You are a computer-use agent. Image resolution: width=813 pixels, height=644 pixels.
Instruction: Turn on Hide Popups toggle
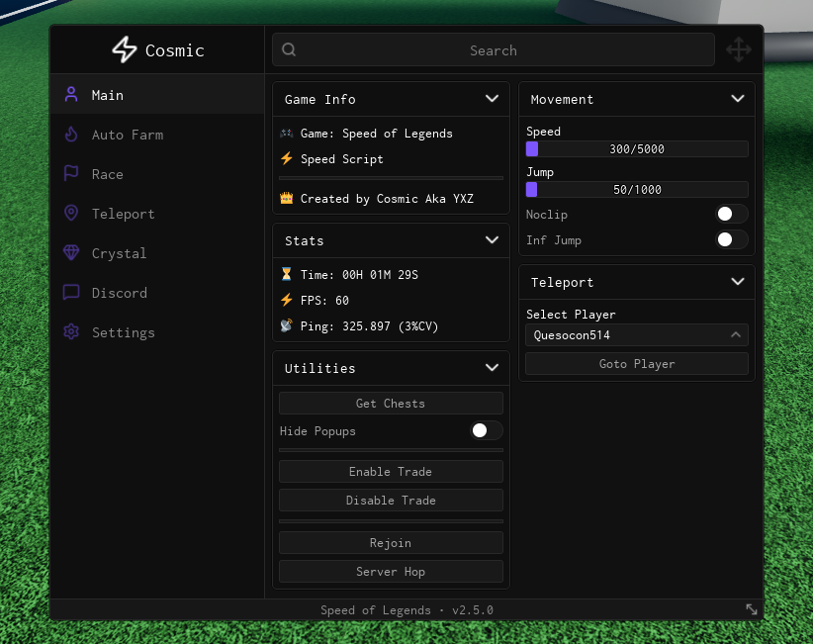click(x=486, y=430)
